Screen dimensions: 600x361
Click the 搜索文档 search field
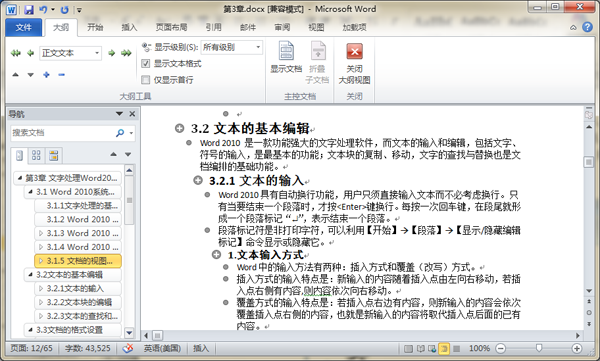62,133
